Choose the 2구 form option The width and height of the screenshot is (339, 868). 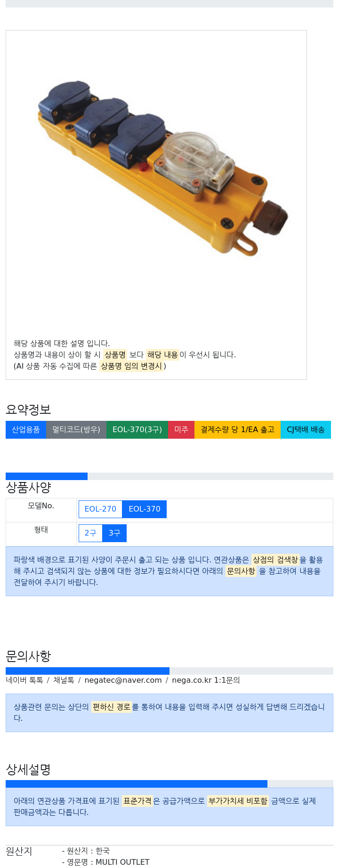click(x=90, y=533)
